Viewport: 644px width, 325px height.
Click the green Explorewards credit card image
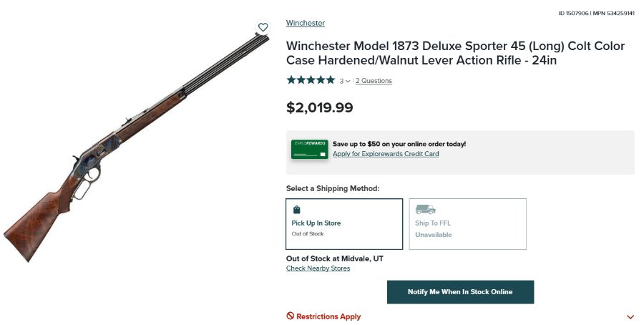(x=309, y=149)
